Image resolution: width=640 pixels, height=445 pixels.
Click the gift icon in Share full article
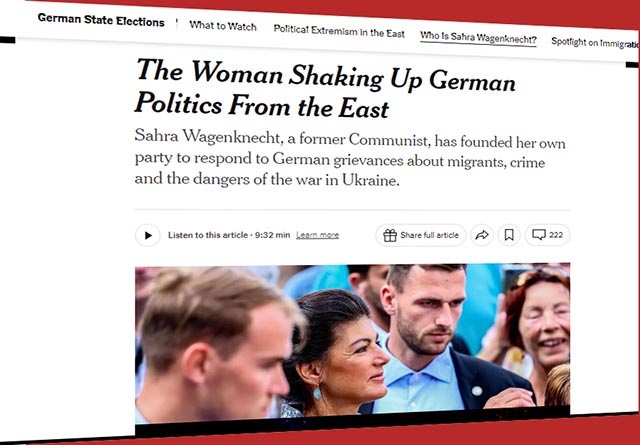[x=390, y=235]
